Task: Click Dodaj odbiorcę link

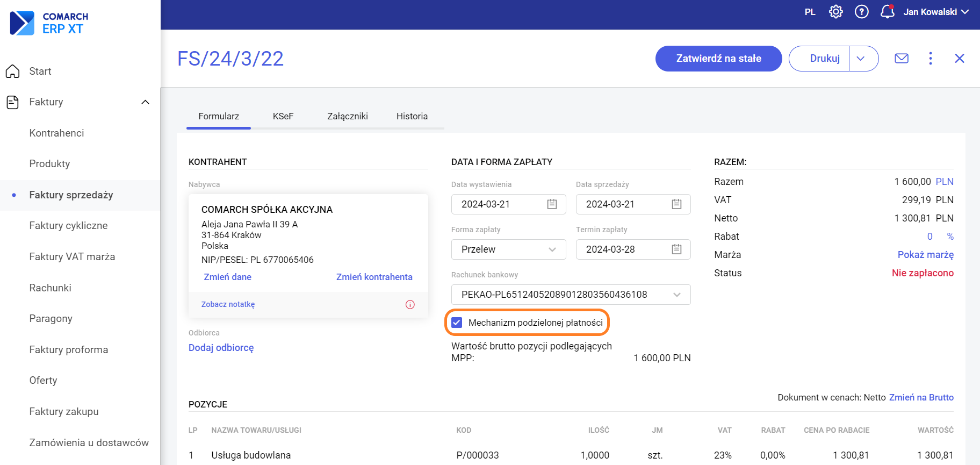Action: click(221, 348)
